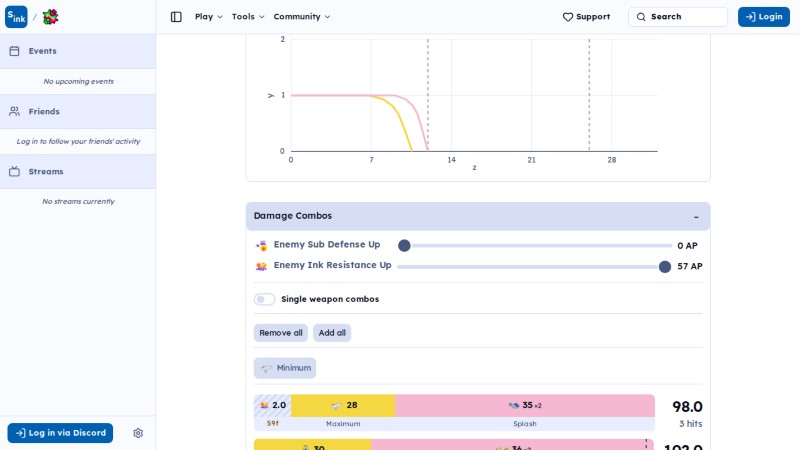Click the Login button

coord(764,17)
